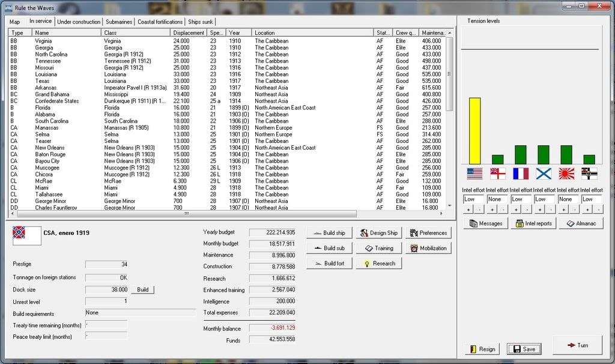Select the battleship Virginia row
This screenshot has height=364, width=615.
(226, 41)
